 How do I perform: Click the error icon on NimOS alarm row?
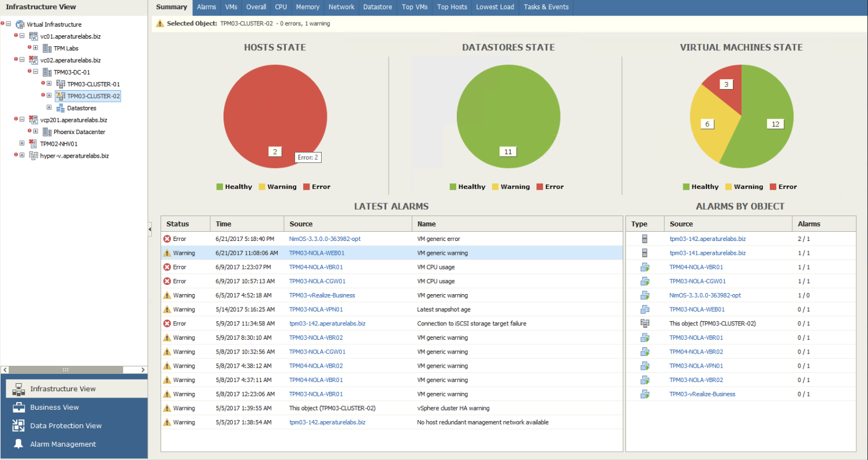(x=167, y=239)
